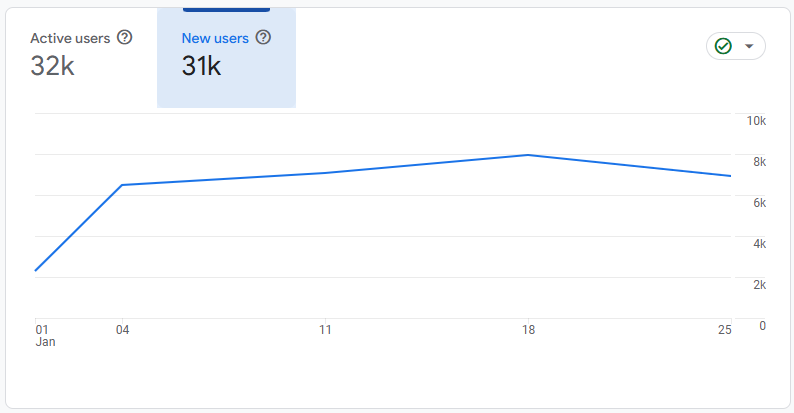Click the green data quality checkmark icon
Image resolution: width=794 pixels, height=413 pixels.
click(x=723, y=46)
